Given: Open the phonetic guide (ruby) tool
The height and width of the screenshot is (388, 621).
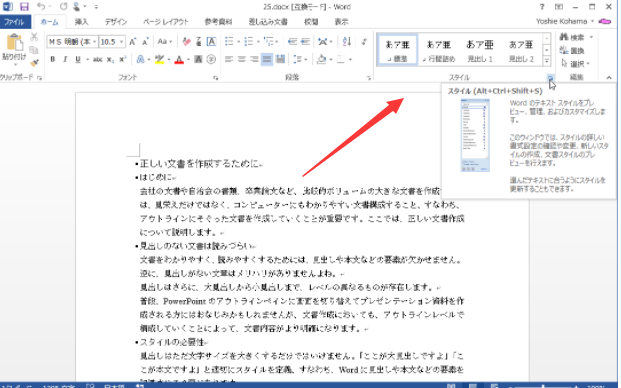Looking at the screenshot, I should click(199, 42).
